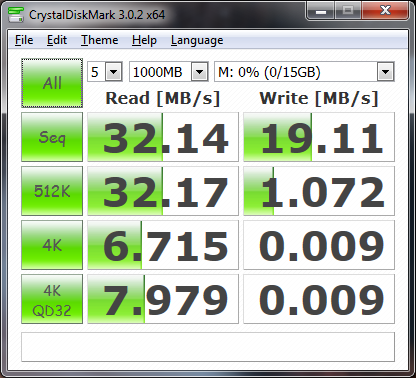416x378 pixels.
Task: Start the 512K benchmark test
Action: (52, 191)
